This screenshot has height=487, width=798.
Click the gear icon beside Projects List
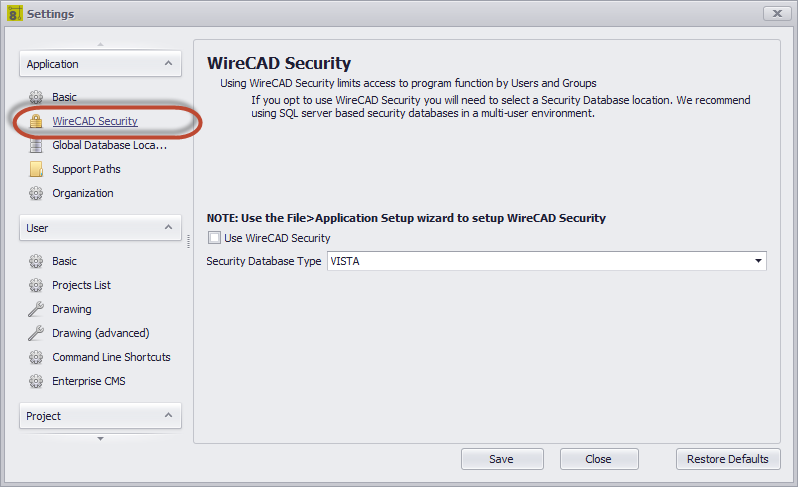(x=36, y=285)
